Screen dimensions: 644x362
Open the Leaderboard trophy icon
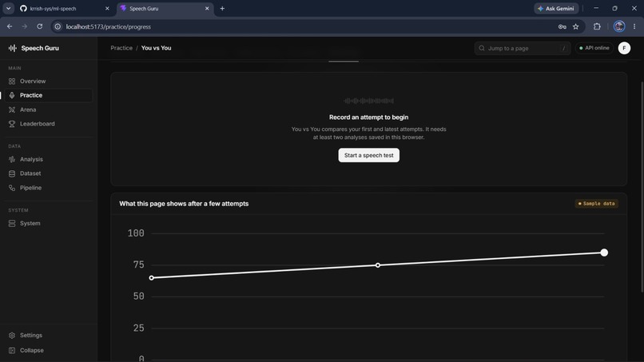[x=12, y=124]
